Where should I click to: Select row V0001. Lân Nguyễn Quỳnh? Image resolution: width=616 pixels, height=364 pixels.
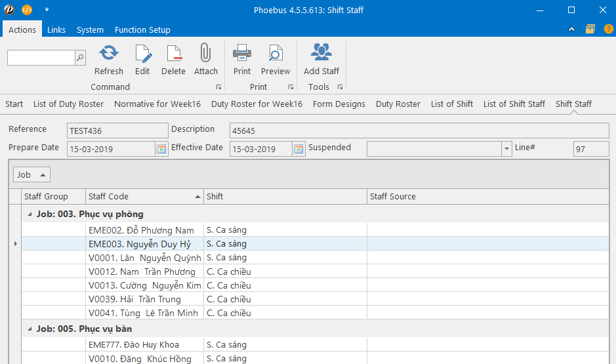315,258
